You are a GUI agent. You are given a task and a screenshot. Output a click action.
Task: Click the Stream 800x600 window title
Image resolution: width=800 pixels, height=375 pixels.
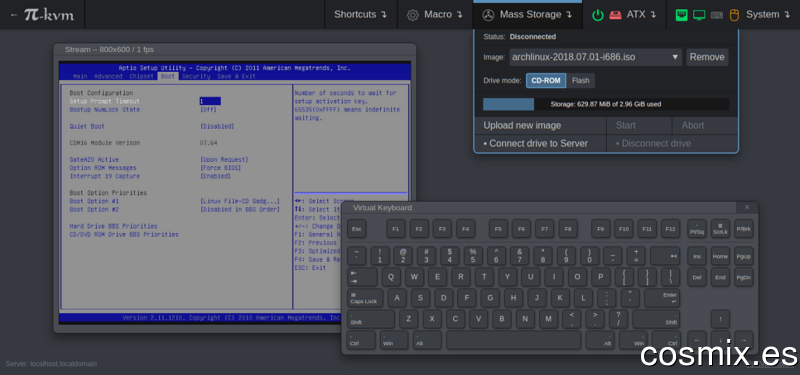[x=109, y=49]
